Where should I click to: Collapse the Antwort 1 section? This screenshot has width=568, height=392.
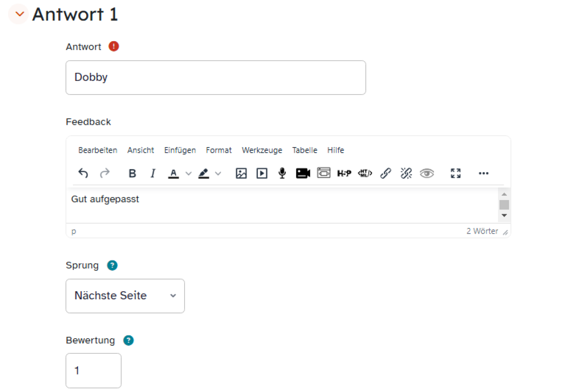(x=19, y=14)
